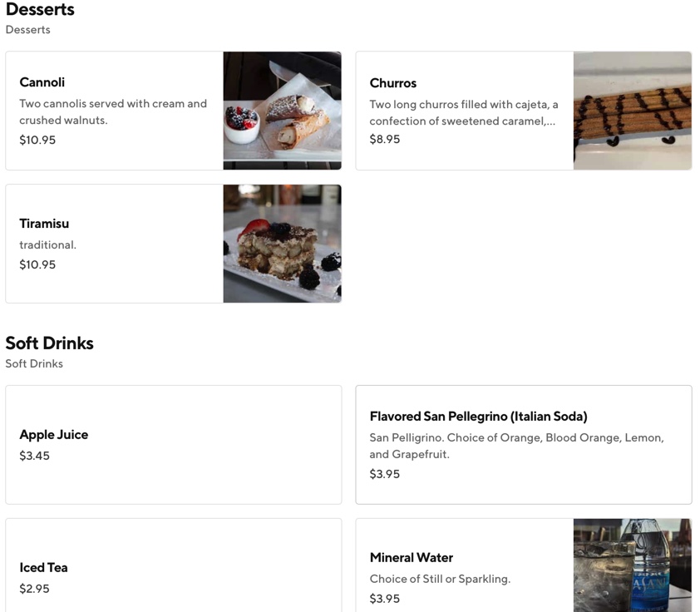Click the Cannoli's $10.95 price
The width and height of the screenshot is (700, 612).
pos(37,141)
